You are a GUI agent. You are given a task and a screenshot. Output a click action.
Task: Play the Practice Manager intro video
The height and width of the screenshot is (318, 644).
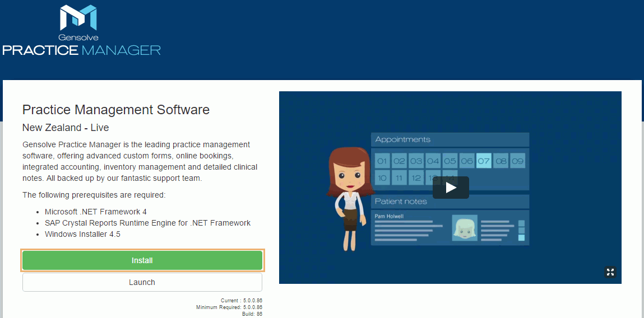tap(450, 188)
